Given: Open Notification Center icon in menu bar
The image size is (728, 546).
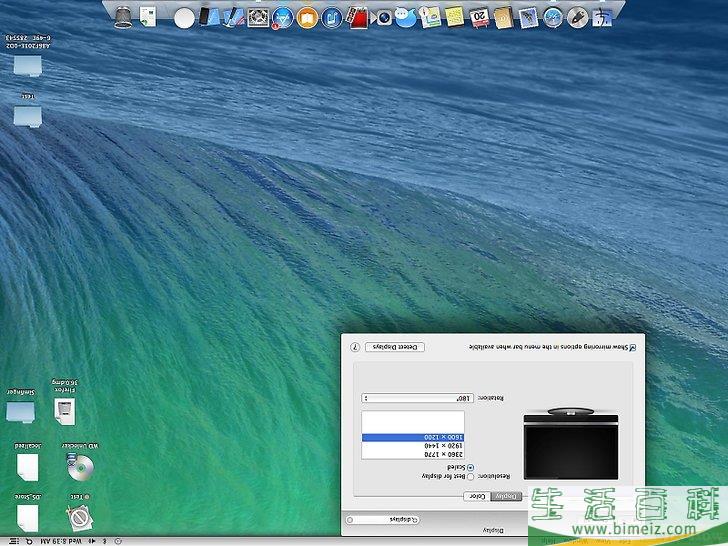Looking at the screenshot, I should tap(14, 541).
